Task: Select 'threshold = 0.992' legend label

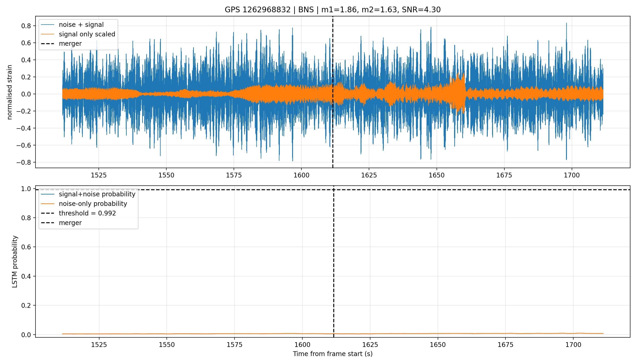Action: 87,213
